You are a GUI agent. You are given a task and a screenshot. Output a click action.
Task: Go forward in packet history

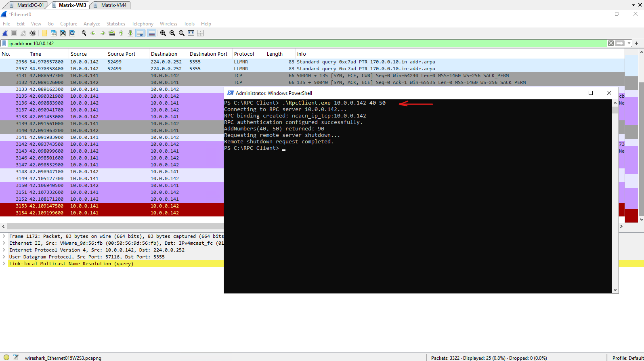point(103,33)
